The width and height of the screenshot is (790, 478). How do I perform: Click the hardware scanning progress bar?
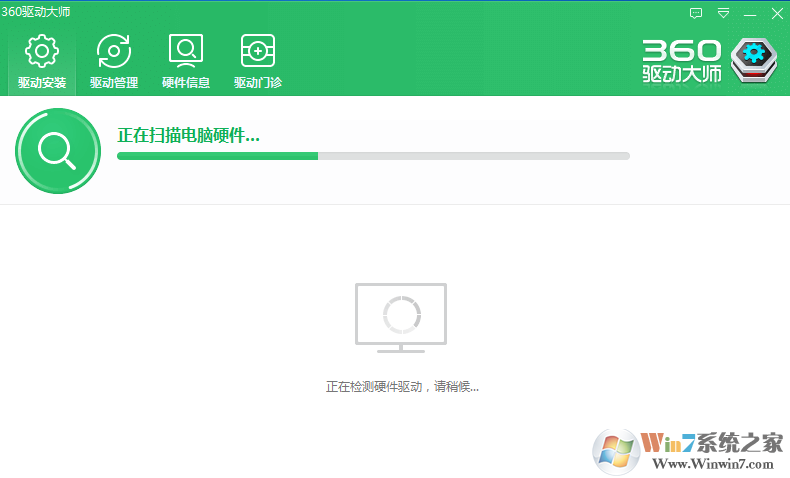[x=373, y=156]
